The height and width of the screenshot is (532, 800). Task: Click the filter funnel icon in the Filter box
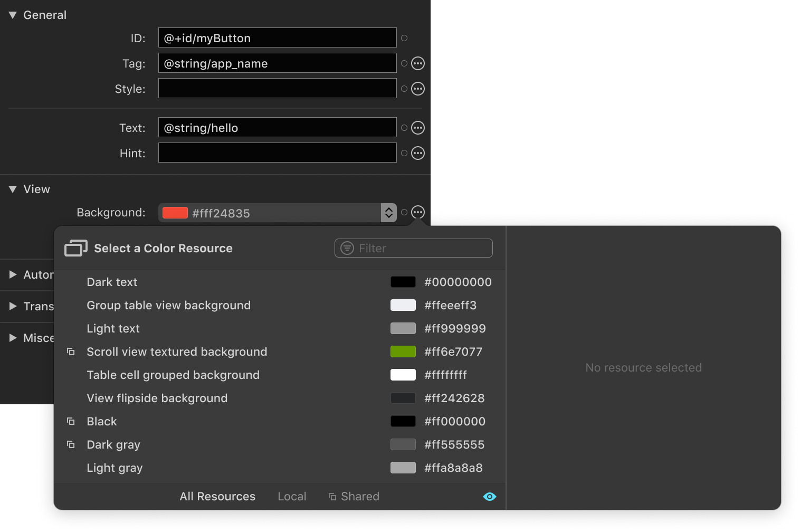347,248
